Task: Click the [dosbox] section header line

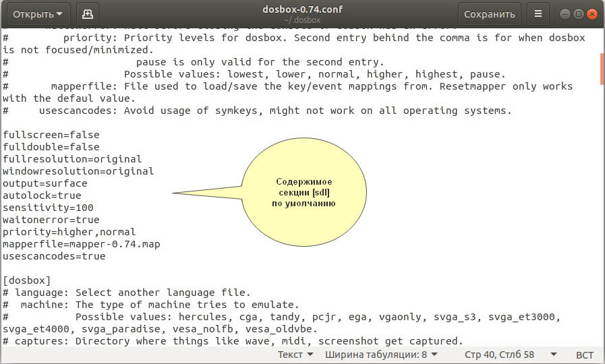Action: pyautogui.click(x=26, y=280)
